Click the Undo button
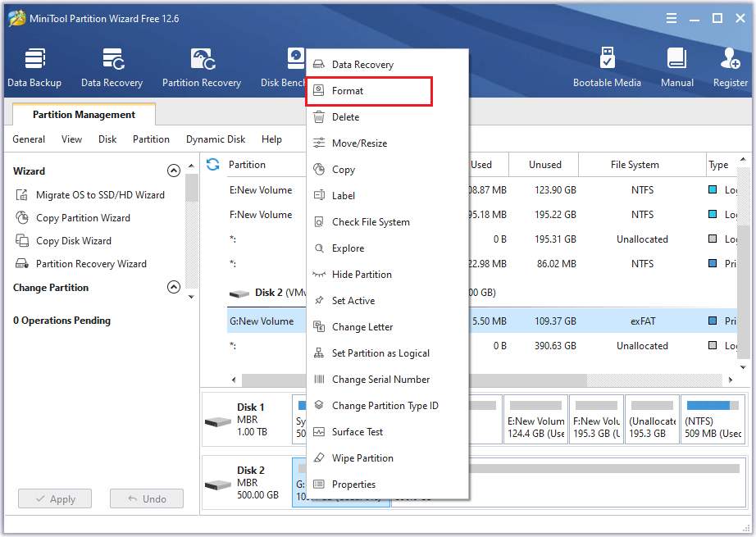756x537 pixels. [x=147, y=499]
